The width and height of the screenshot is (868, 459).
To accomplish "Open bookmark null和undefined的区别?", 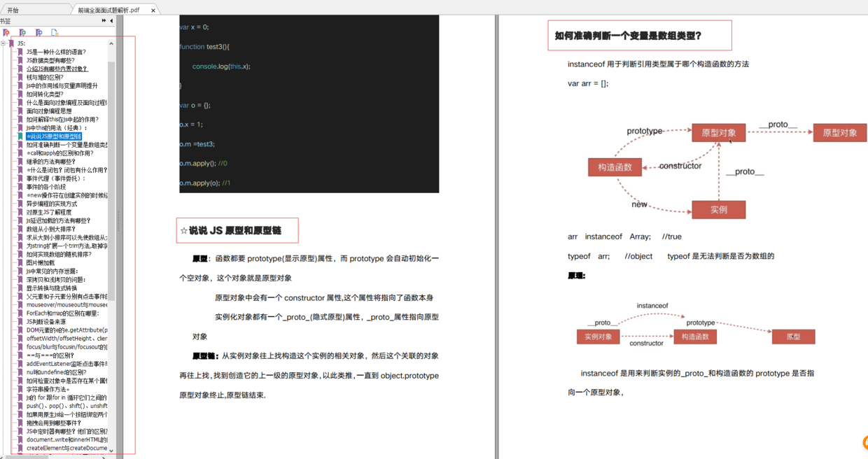I will click(x=57, y=372).
